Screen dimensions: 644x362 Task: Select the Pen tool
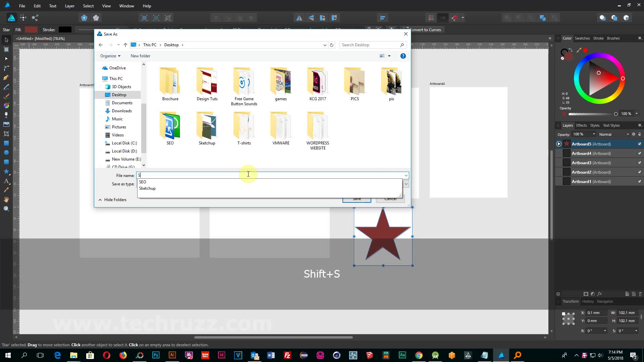point(6,77)
